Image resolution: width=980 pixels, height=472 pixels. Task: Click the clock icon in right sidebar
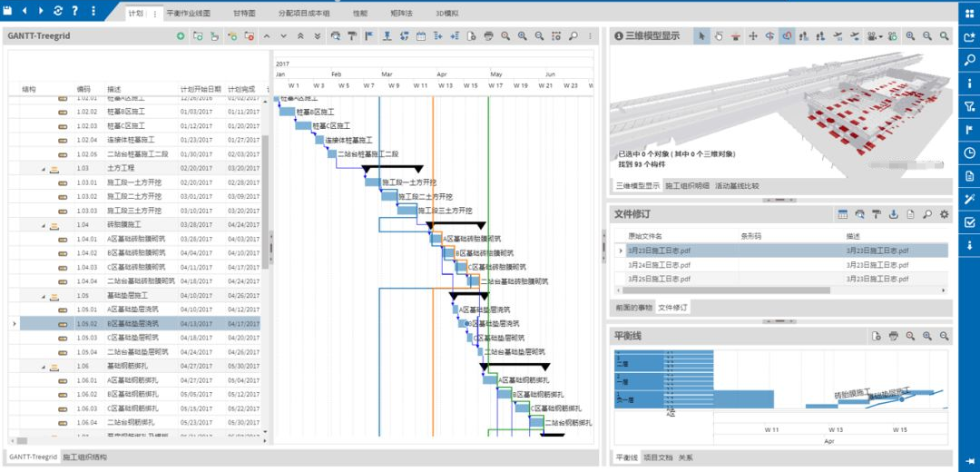[x=969, y=152]
